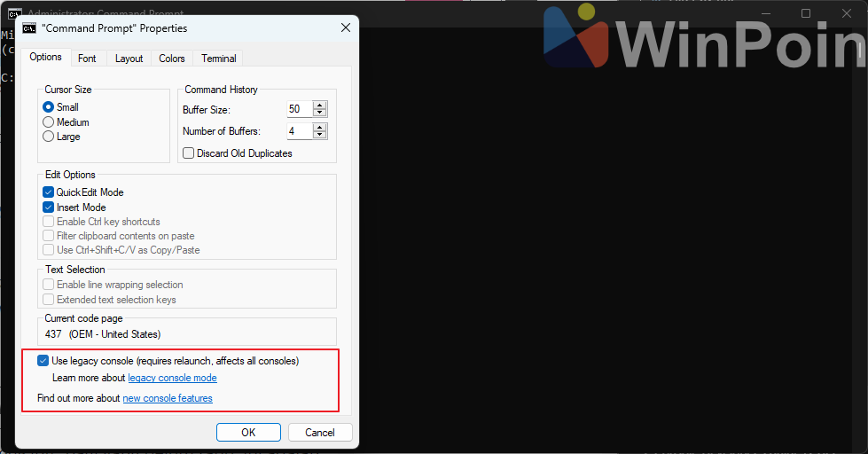This screenshot has height=454, width=868.
Task: Open the legacy console mode link
Action: [x=172, y=378]
